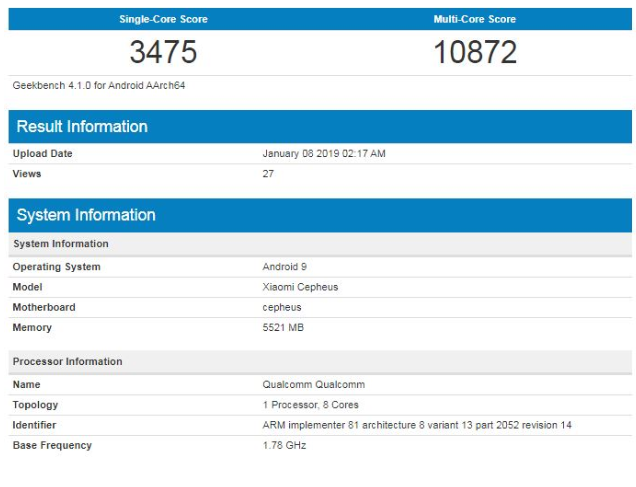Click the Views count 27
Screen dimensions: 636x487
point(268,174)
